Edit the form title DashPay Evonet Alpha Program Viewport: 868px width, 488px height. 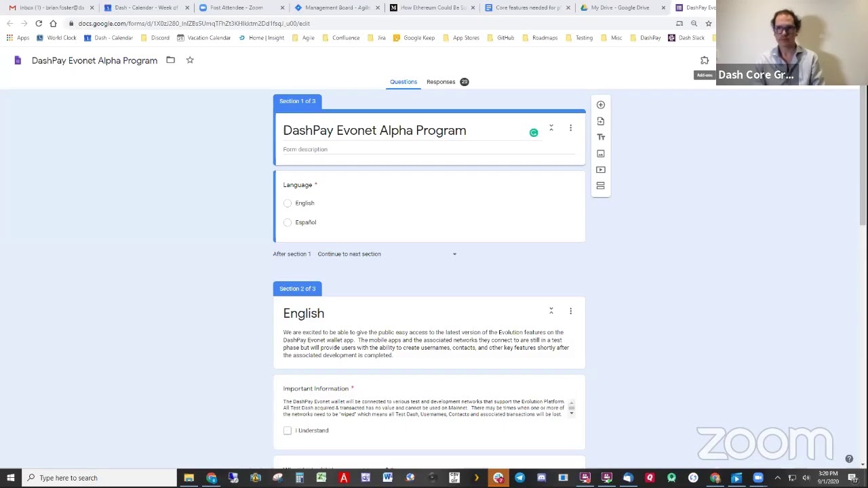tap(374, 131)
